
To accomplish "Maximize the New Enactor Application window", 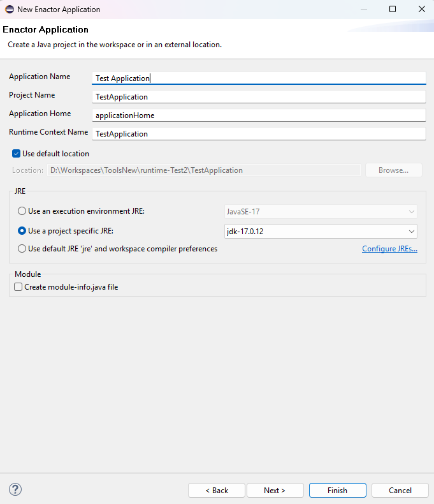I will point(393,10).
